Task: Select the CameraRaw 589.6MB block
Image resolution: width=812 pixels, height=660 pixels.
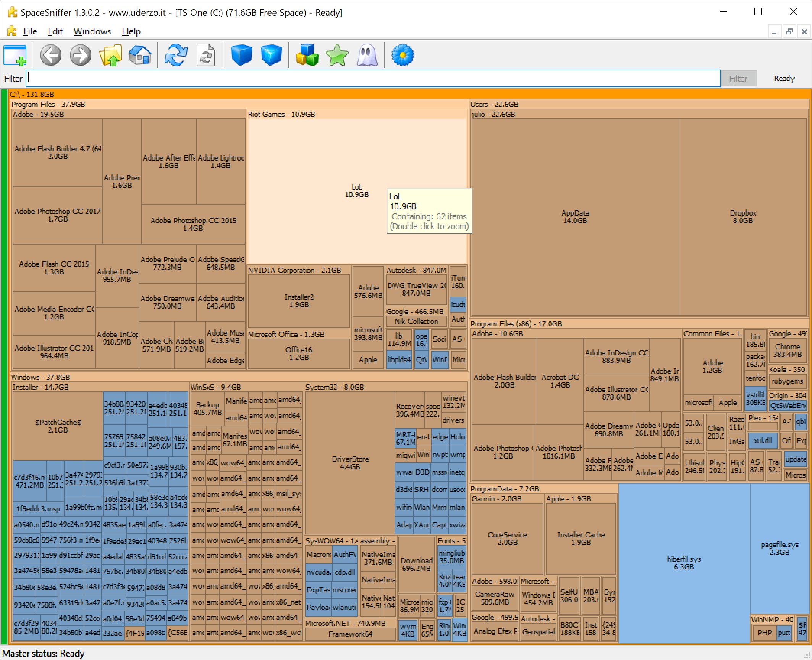Action: pos(495,598)
